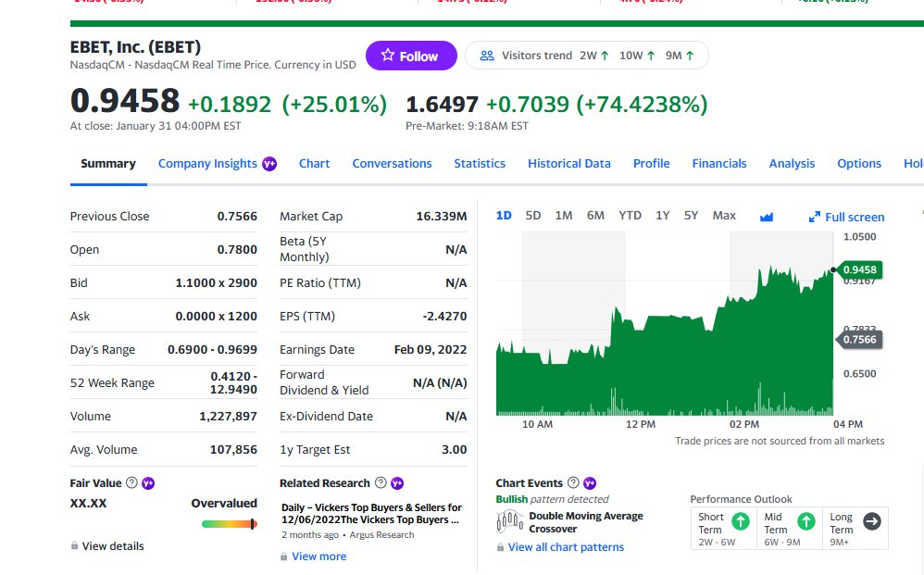Select the 1Y chart range
The image size is (924, 575).
click(x=662, y=215)
